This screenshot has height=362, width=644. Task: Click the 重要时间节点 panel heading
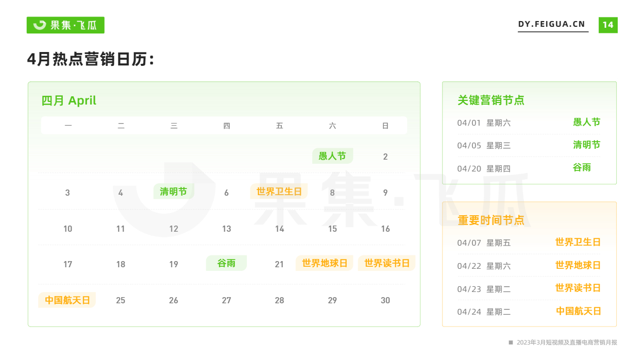point(491,220)
